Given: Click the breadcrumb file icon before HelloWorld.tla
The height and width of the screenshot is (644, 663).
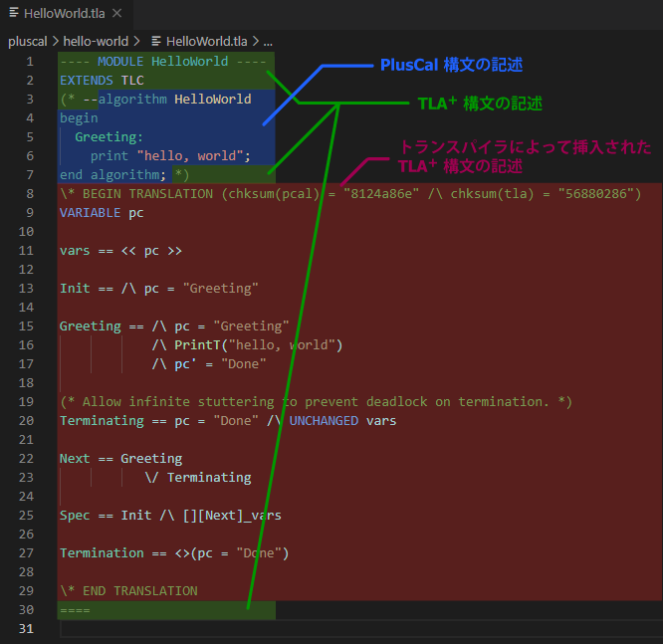Looking at the screenshot, I should click(156, 41).
